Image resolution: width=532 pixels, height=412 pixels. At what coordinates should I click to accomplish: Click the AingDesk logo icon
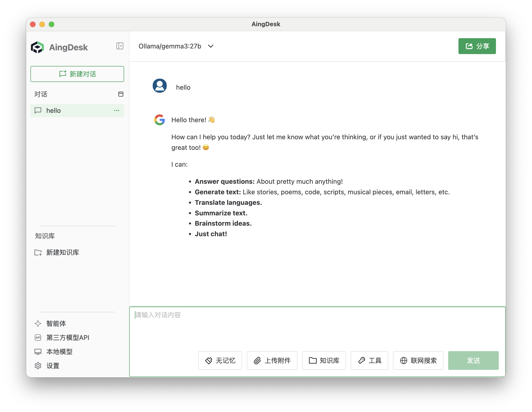37,47
